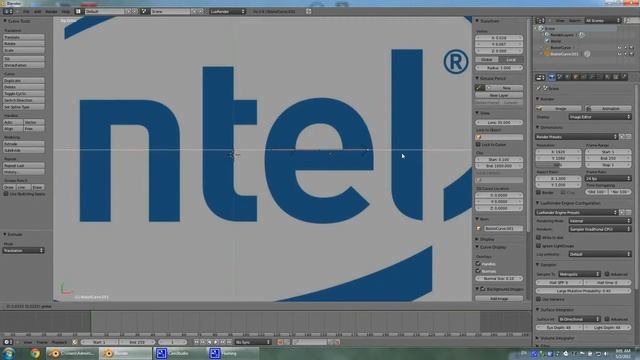This screenshot has width=640, height=360.
Task: Adjust the Radius 1.000 slider field
Action: [x=499, y=68]
